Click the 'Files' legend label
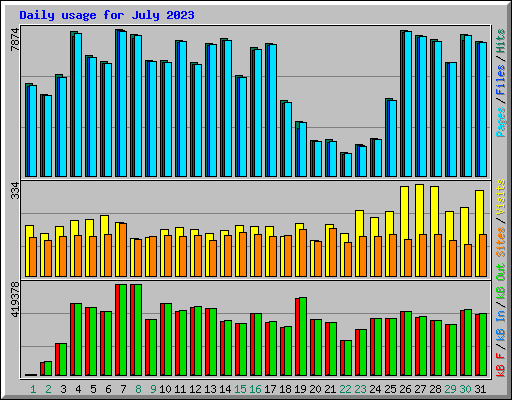Screen dimensions: 512x400 click(x=501, y=79)
